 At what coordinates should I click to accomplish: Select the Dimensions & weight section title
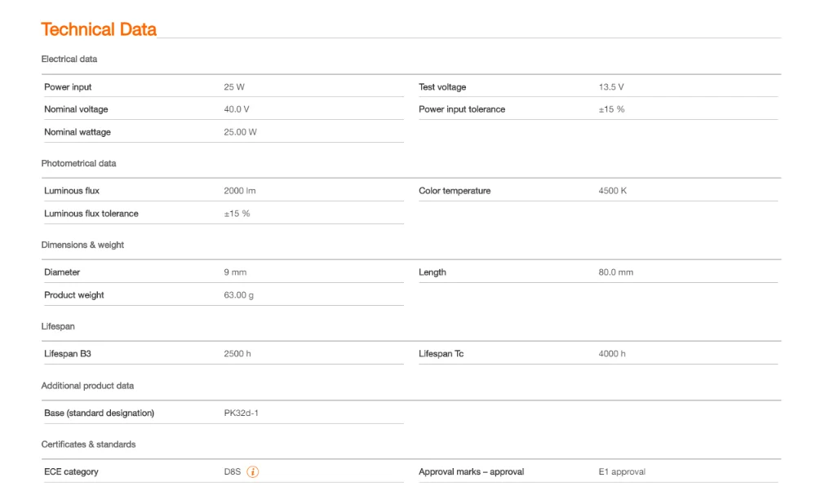82,245
